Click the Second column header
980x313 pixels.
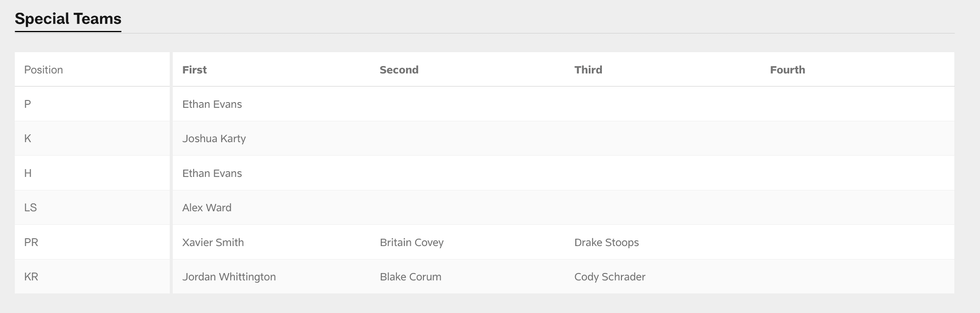pos(399,70)
